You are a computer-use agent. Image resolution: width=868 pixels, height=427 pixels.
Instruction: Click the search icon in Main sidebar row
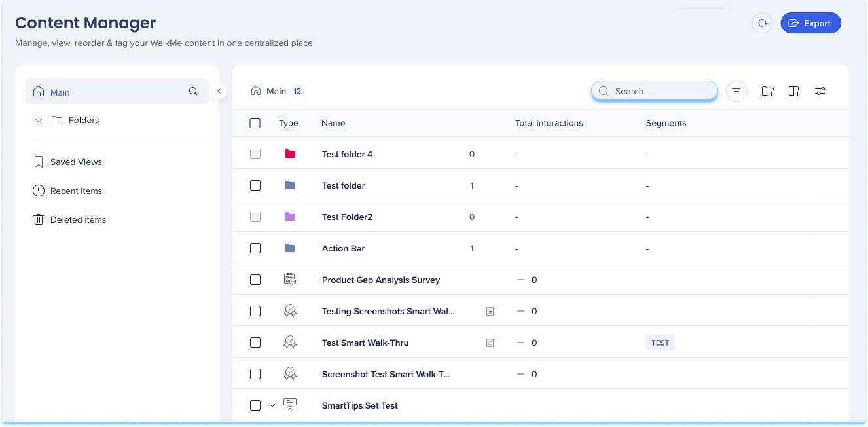pyautogui.click(x=193, y=92)
